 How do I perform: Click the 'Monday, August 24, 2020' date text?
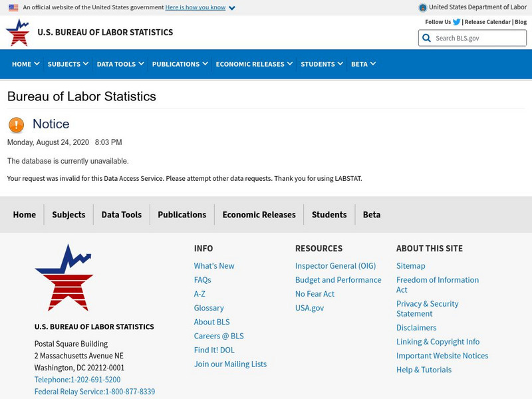pos(48,142)
